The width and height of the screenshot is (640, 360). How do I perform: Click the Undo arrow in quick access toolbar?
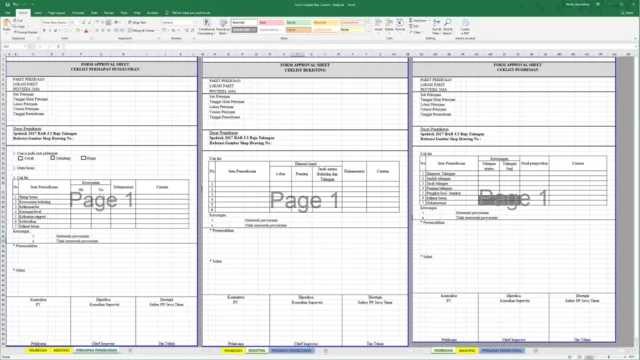[15, 4]
